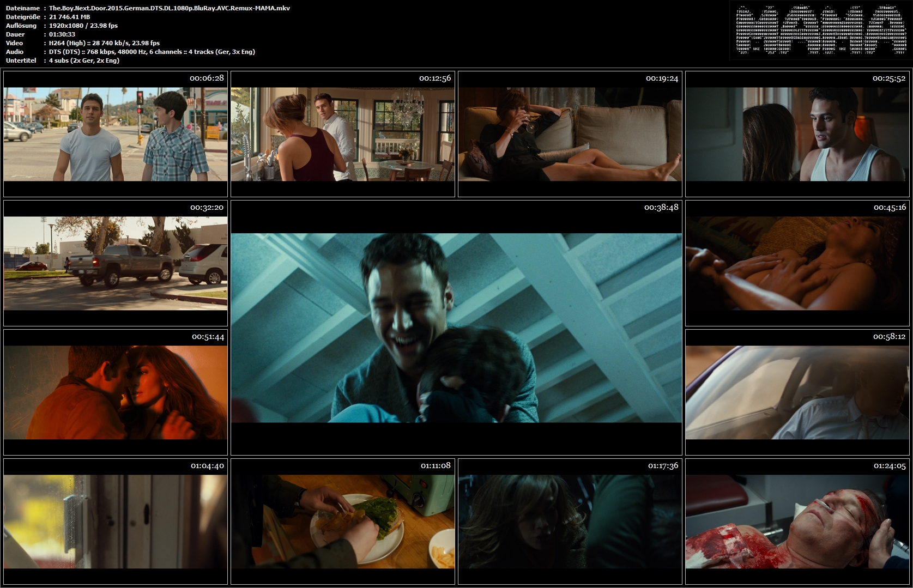Select the DTS audio track details line

tap(152, 52)
